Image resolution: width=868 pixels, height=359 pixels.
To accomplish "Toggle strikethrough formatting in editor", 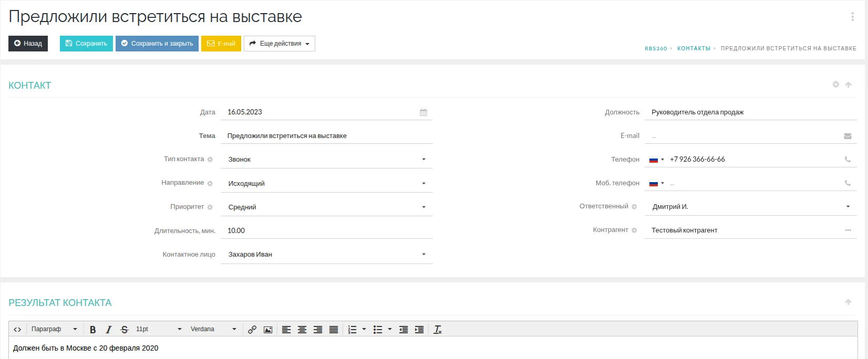I will point(125,330).
